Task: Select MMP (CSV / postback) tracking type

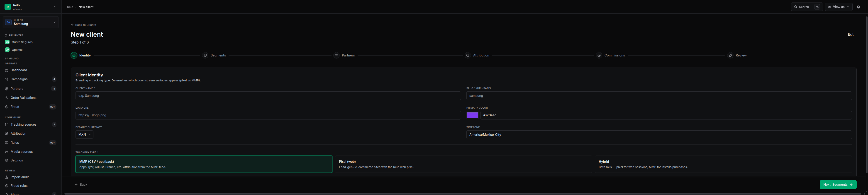Action: pyautogui.click(x=204, y=164)
